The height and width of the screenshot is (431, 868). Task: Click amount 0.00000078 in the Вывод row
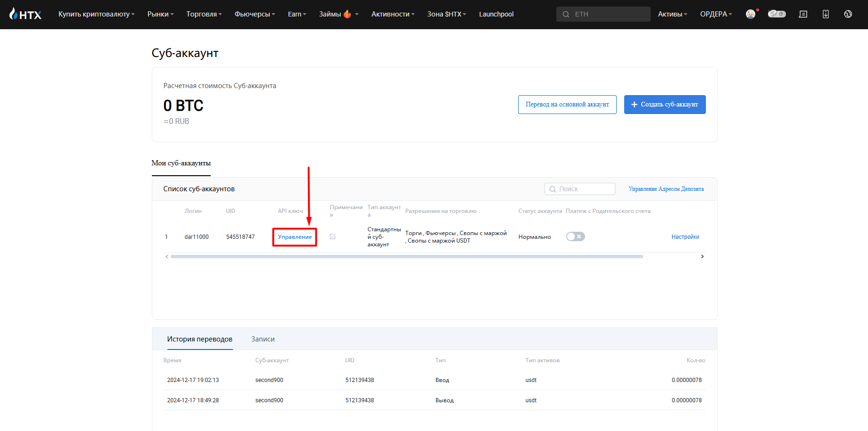(686, 400)
